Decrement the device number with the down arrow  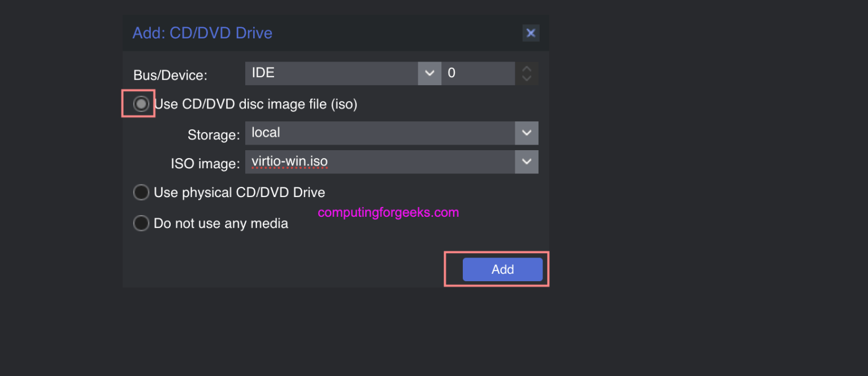[x=526, y=77]
